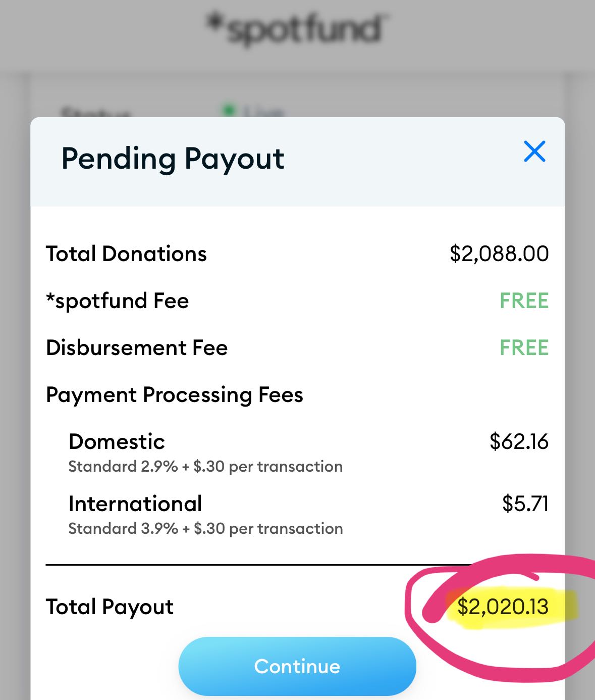Click Standard 2.9% per transaction text
The image size is (595, 700).
point(205,467)
